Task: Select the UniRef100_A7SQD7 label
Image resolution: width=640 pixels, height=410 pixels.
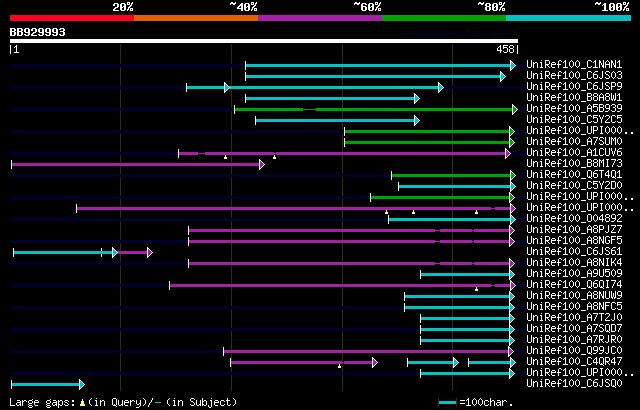Action: point(574,329)
